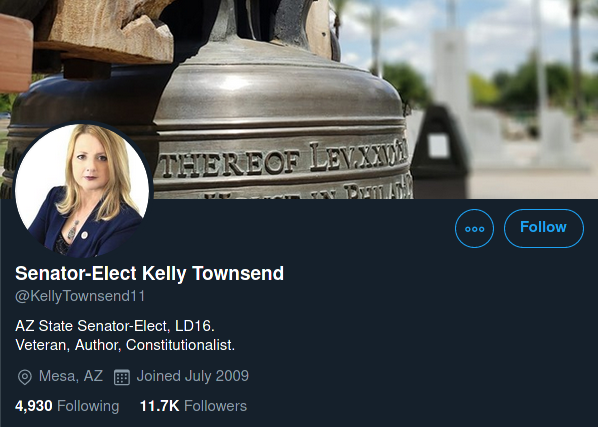
Task: Click the location pin icon
Action: click(x=25, y=377)
